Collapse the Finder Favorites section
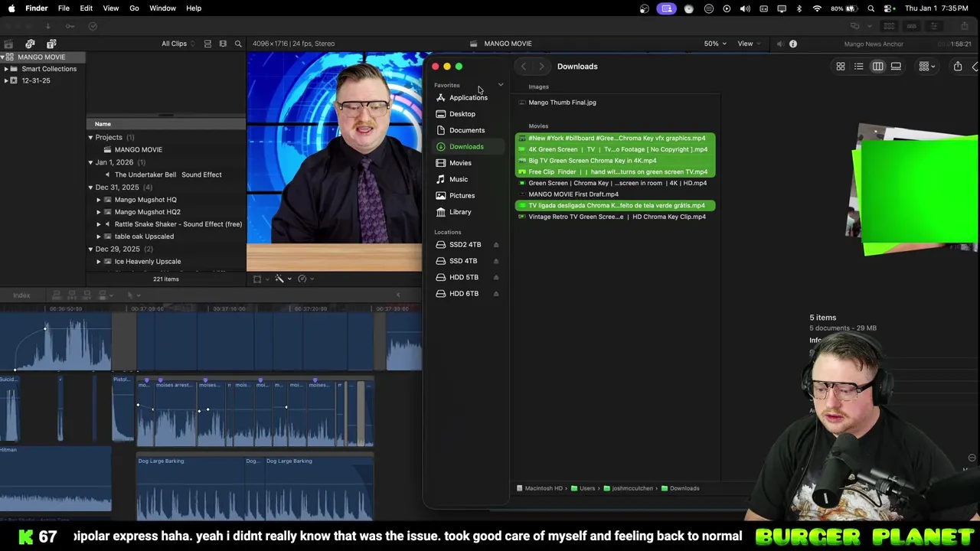Image resolution: width=980 pixels, height=551 pixels. [501, 85]
